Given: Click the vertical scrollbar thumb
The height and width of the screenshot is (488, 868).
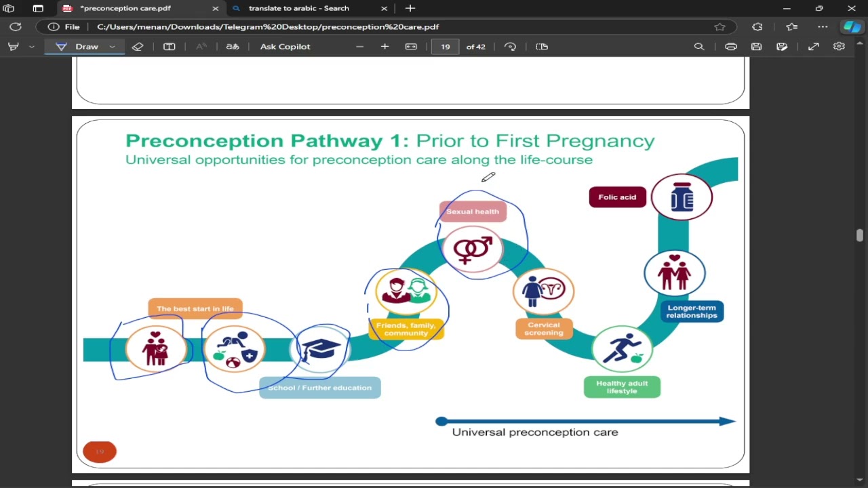Looking at the screenshot, I should point(860,236).
